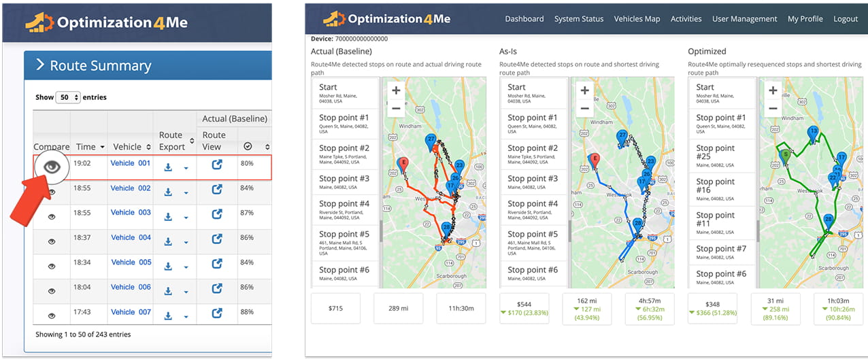This screenshot has width=868, height=361.
Task: Open route view for Vehicle 001
Action: click(x=217, y=165)
